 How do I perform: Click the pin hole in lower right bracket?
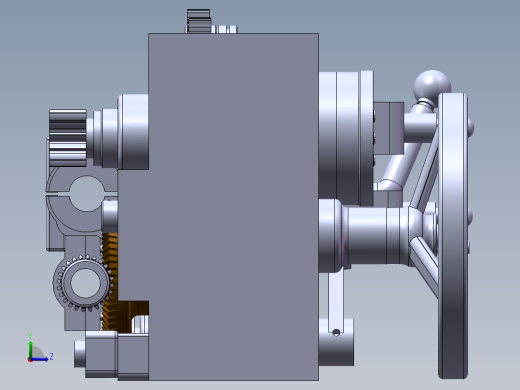[x=336, y=332]
